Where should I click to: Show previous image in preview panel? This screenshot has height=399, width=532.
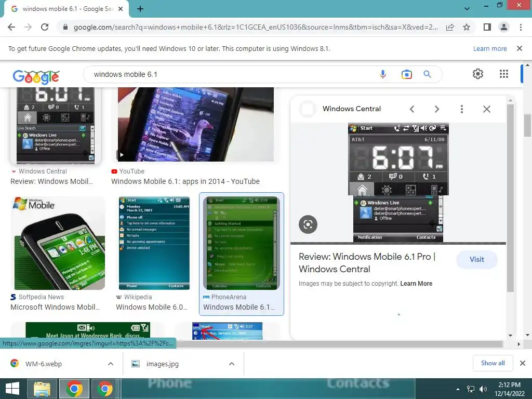point(412,109)
